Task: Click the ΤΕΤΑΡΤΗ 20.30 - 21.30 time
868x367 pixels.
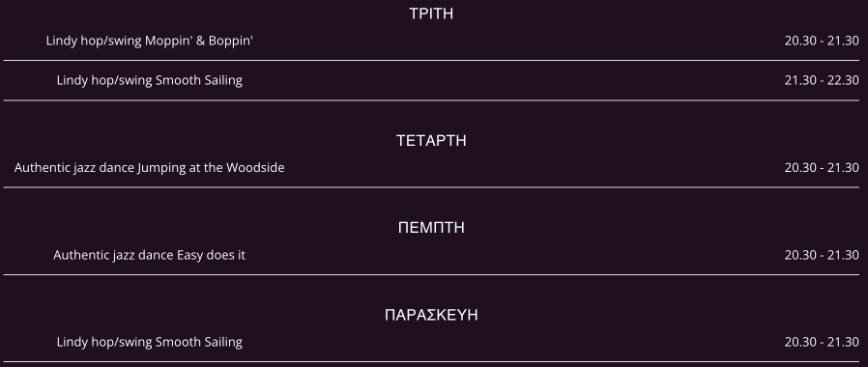Action: tap(822, 167)
